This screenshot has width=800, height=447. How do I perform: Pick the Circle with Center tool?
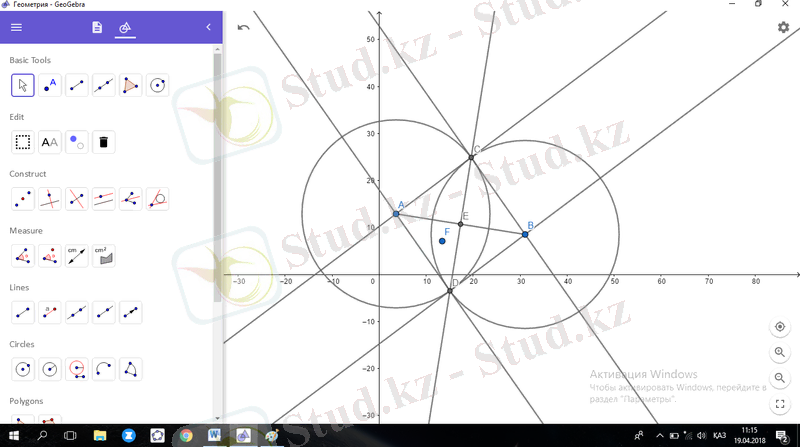(158, 85)
